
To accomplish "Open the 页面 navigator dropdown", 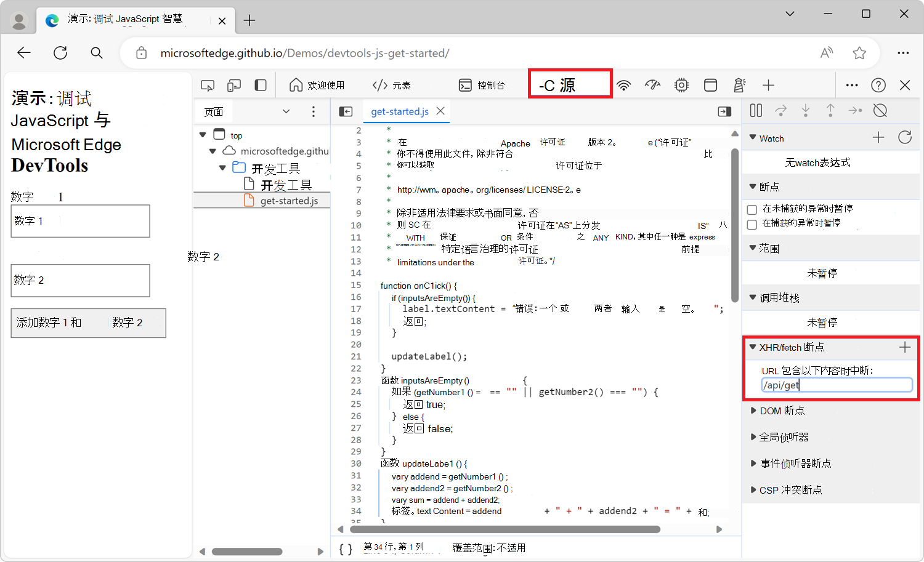I will pyautogui.click(x=286, y=111).
